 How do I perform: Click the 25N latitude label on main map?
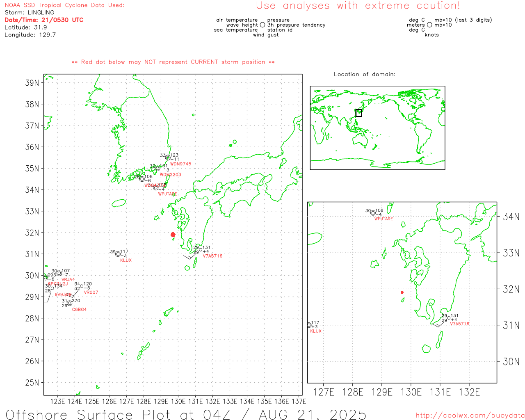click(x=32, y=383)
